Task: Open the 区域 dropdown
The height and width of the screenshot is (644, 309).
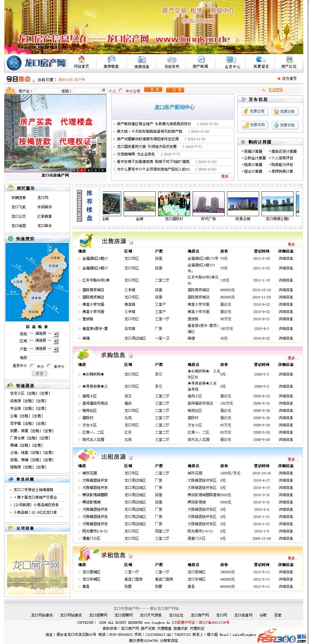Action: click(44, 341)
